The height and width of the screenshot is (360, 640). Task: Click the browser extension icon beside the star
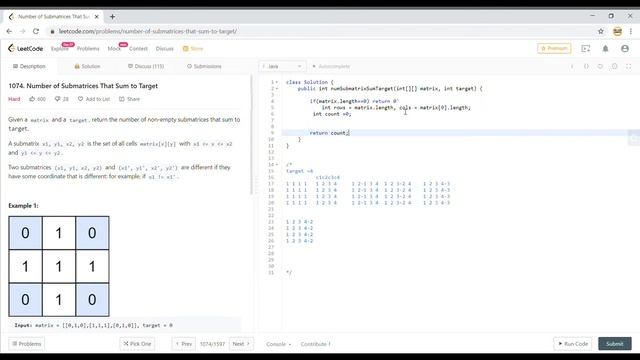click(617, 31)
